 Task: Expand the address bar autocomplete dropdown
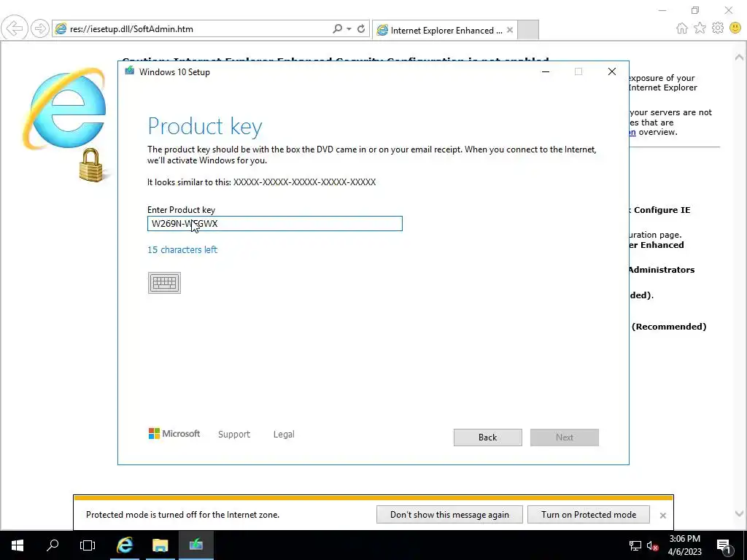[x=349, y=28]
